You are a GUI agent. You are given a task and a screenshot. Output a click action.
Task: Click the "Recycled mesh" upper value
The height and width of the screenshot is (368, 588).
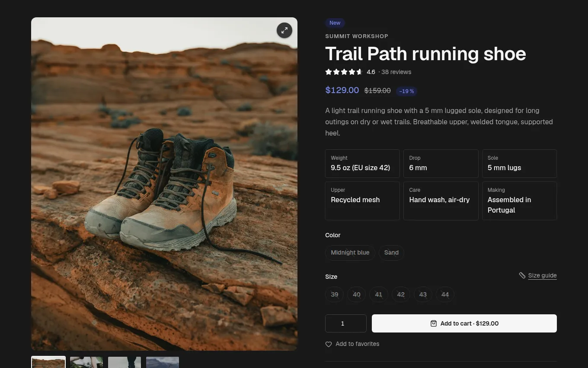click(355, 200)
